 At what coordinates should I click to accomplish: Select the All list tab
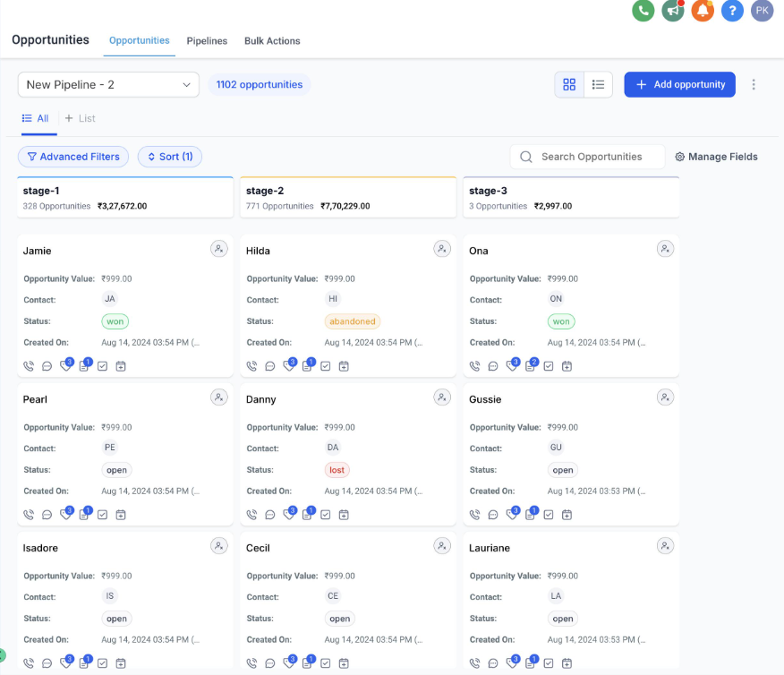click(x=36, y=118)
